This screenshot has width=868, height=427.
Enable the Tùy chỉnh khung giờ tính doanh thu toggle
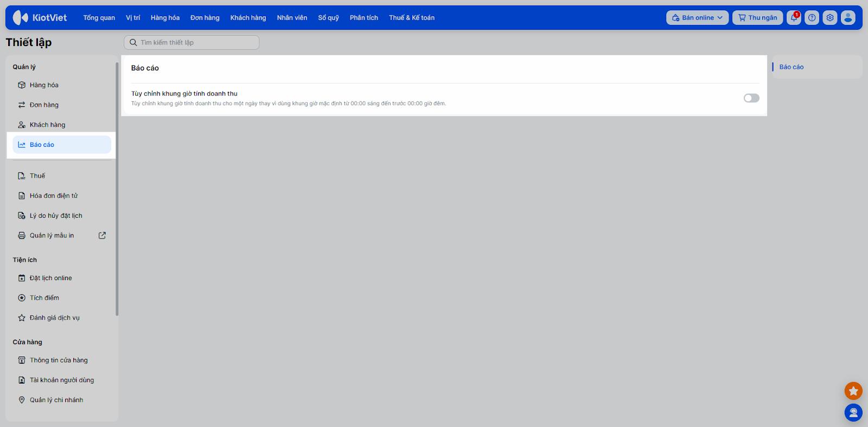(751, 98)
